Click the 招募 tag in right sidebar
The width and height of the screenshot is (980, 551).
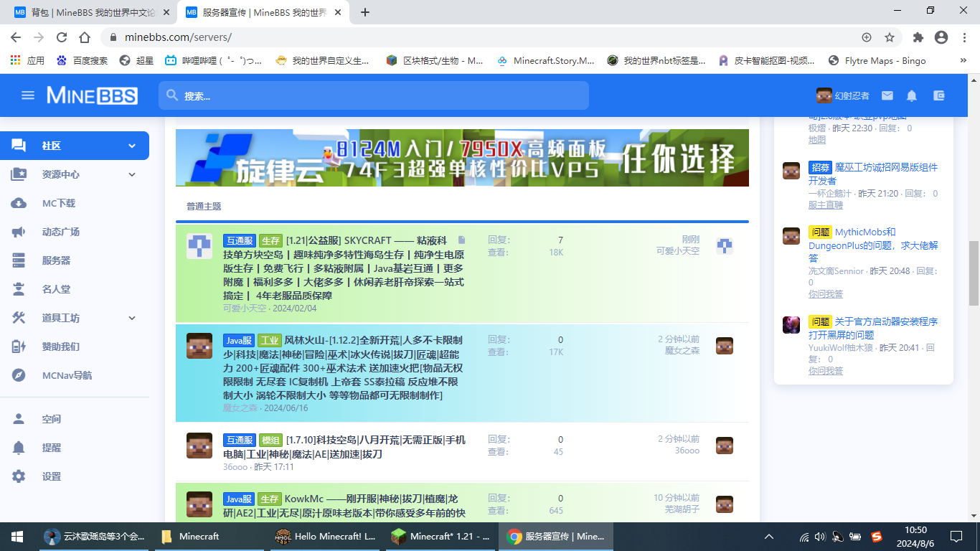(820, 167)
